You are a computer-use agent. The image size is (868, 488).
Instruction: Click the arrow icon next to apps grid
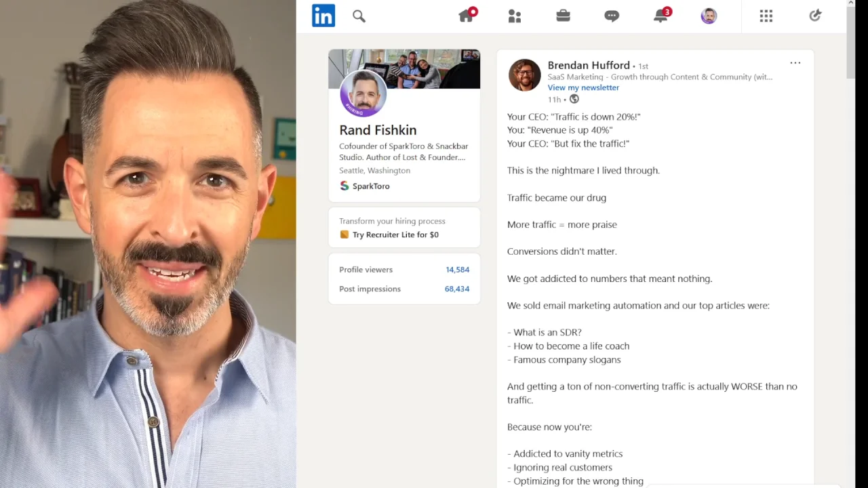tap(815, 16)
